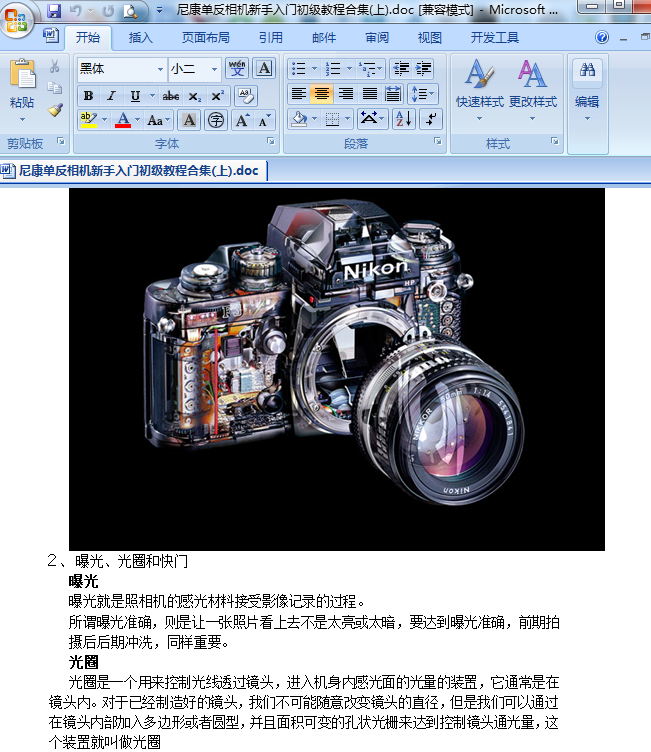Open the 小二 font size dropdown

[x=214, y=69]
